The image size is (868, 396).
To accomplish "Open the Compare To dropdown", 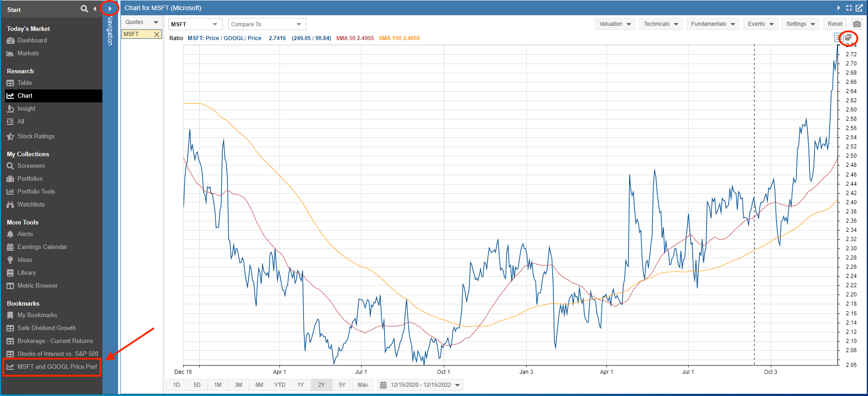I will pos(267,24).
